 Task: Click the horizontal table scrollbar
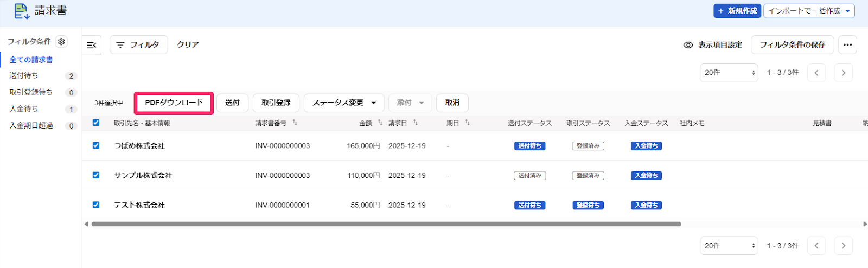[386, 224]
